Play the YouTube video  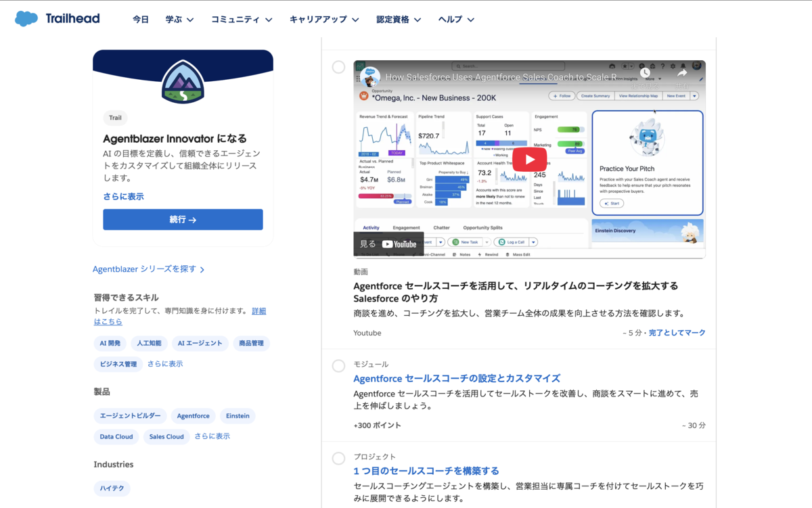529,160
